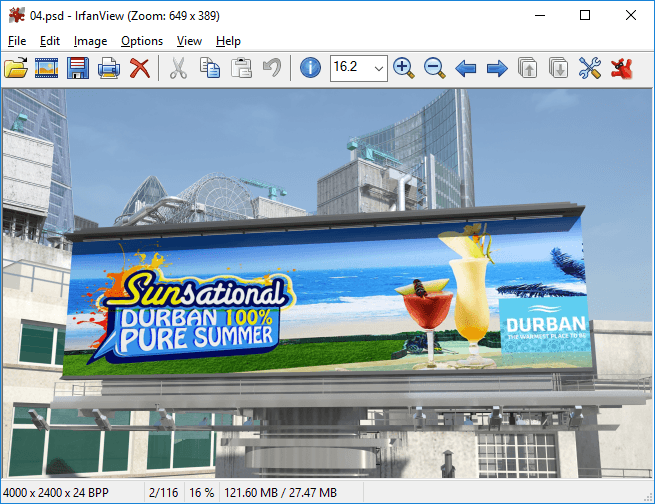Image resolution: width=655 pixels, height=504 pixels.
Task: Open the Image menu
Action: [90, 41]
